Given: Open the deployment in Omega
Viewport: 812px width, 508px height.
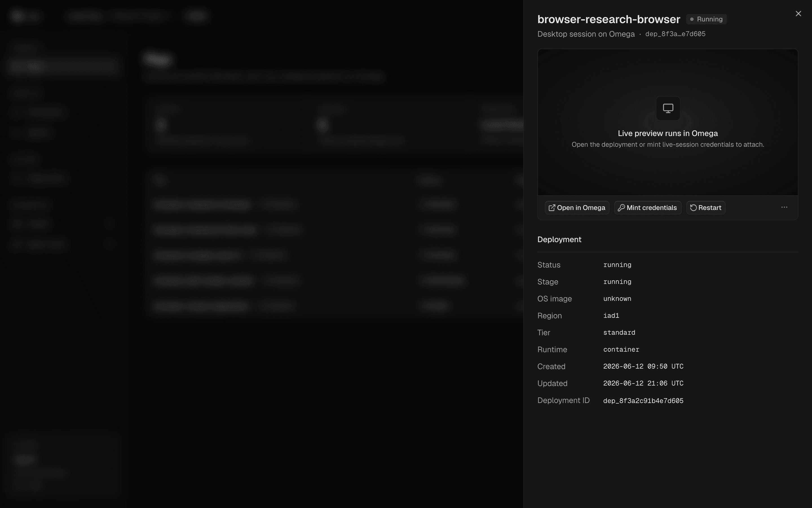Looking at the screenshot, I should [x=577, y=208].
